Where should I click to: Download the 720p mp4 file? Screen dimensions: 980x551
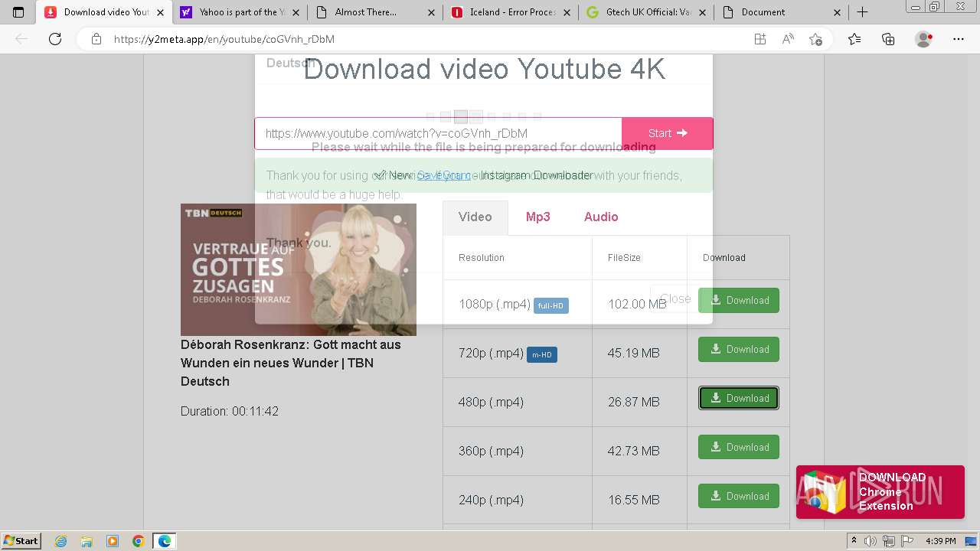(739, 349)
